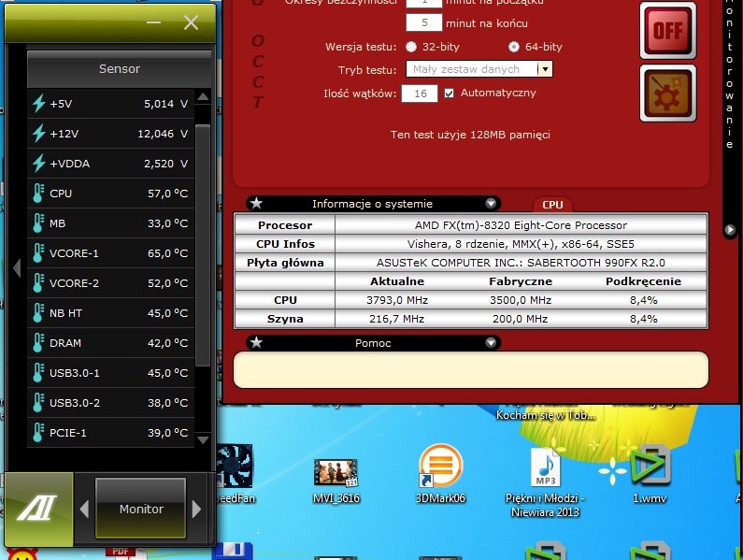The image size is (743, 560).
Task: Click the MB temperature thermometer icon
Action: [38, 223]
